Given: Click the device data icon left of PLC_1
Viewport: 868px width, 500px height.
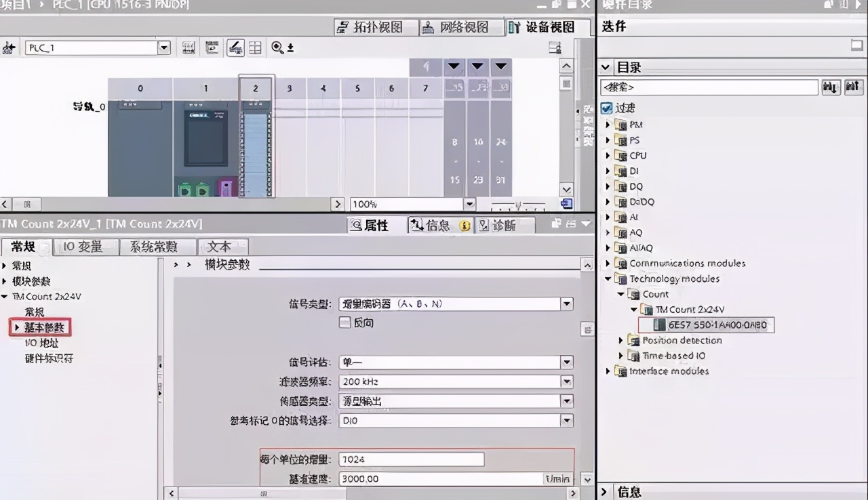Looking at the screenshot, I should (9, 47).
